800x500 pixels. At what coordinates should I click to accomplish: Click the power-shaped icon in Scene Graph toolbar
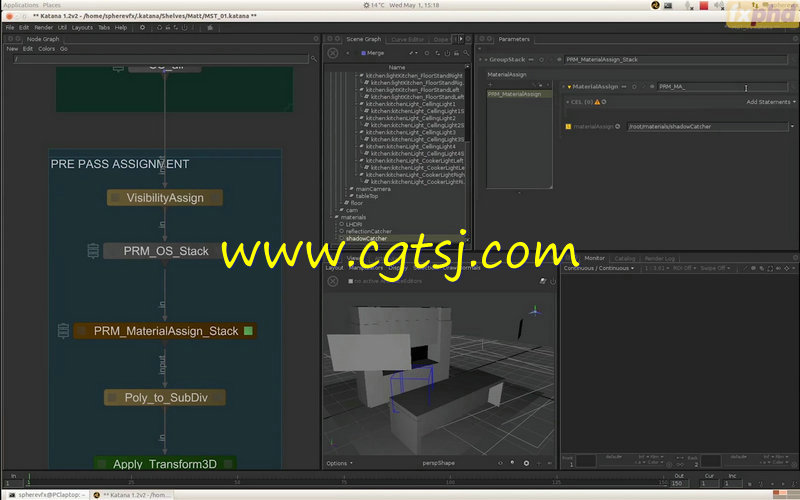[x=447, y=53]
